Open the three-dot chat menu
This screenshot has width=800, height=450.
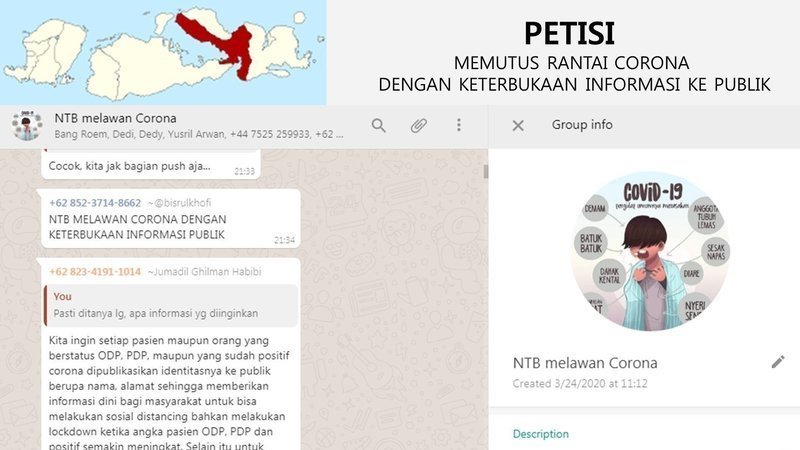click(459, 125)
